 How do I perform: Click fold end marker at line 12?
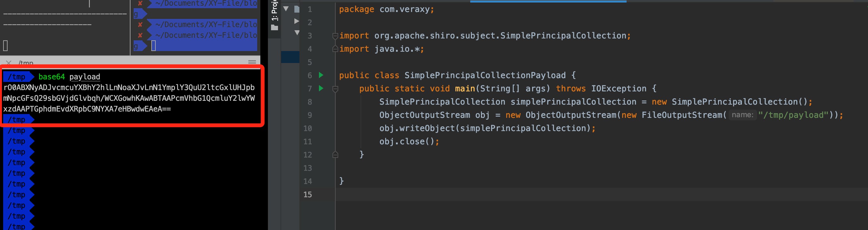click(335, 155)
